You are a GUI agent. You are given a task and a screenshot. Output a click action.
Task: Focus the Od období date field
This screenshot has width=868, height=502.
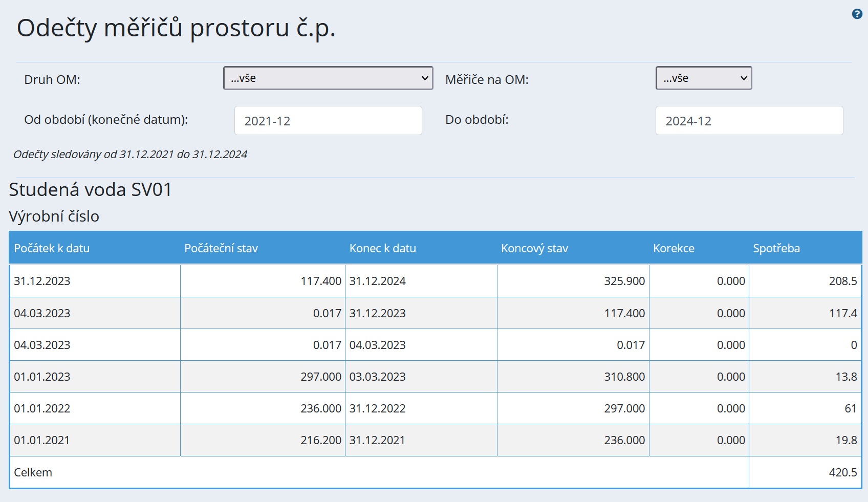(328, 121)
